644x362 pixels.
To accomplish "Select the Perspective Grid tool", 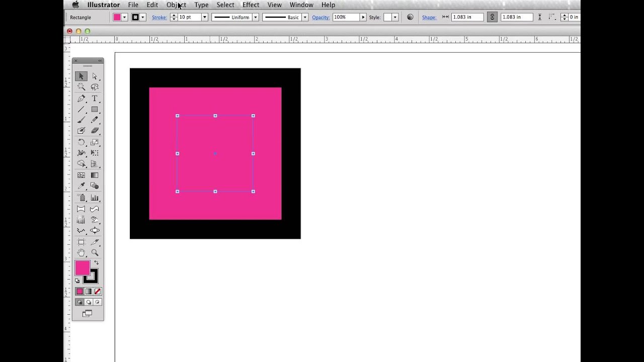I will pos(95,164).
